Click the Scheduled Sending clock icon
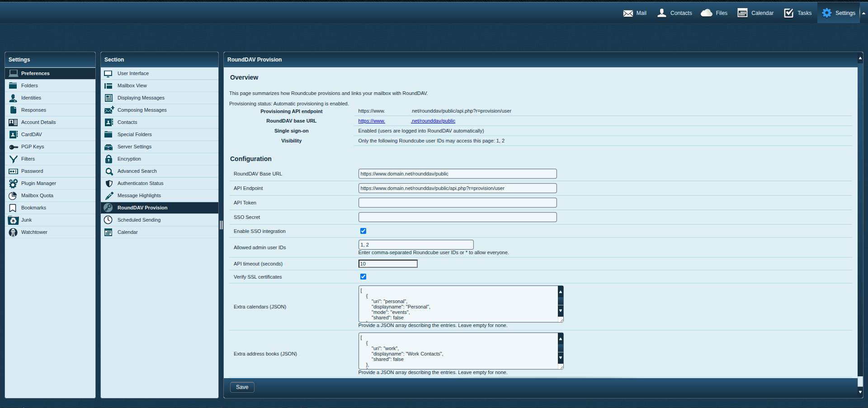 [x=108, y=220]
